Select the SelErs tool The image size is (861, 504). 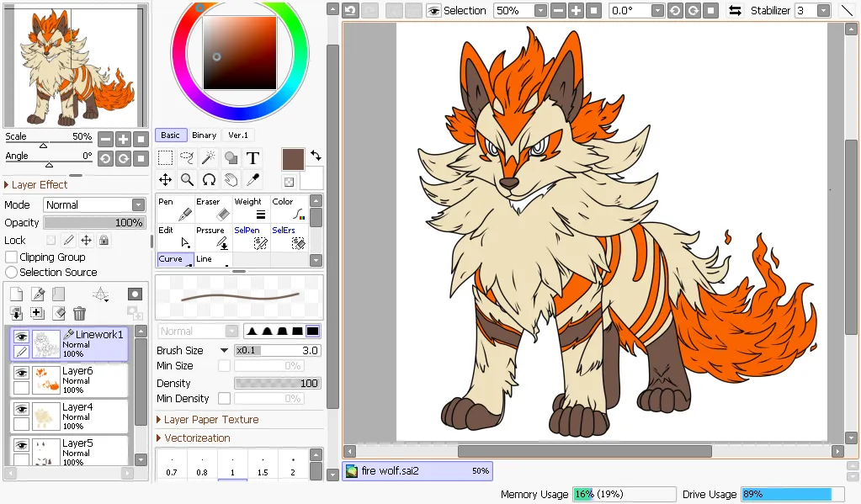pos(289,237)
